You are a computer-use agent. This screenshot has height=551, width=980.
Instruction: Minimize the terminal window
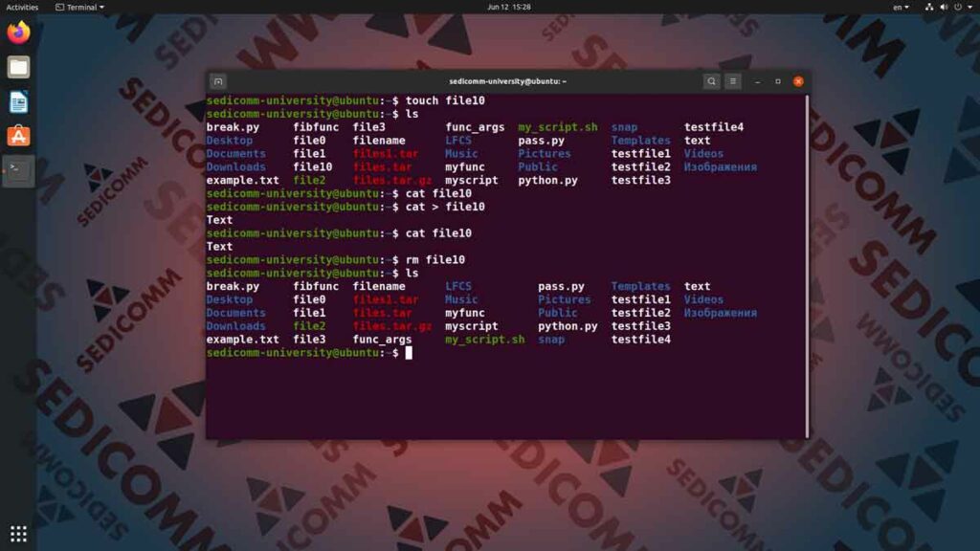tap(758, 81)
